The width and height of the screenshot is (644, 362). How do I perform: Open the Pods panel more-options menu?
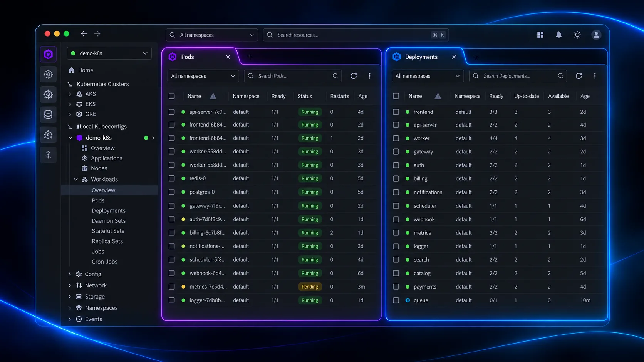point(369,76)
